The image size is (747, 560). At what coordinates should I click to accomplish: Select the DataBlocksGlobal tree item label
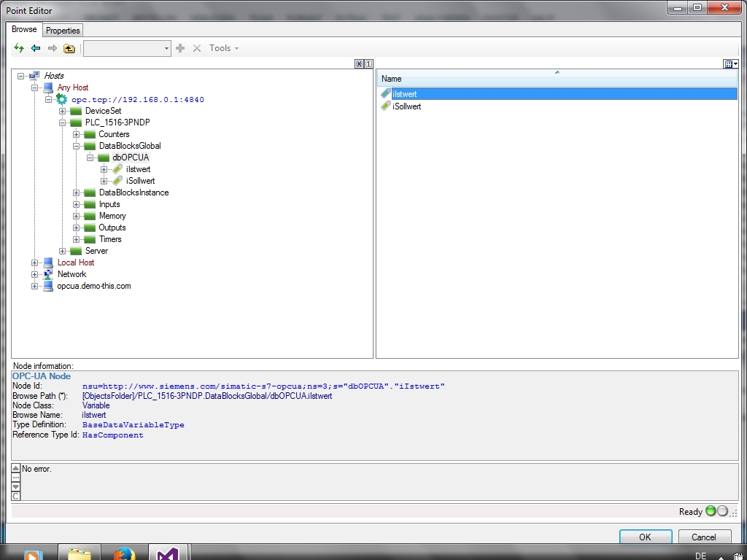130,146
